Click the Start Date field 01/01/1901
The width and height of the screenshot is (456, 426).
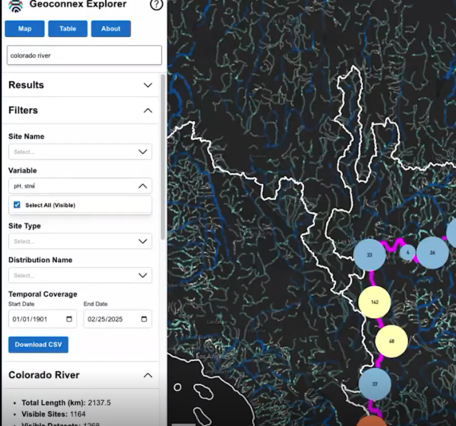pyautogui.click(x=43, y=319)
